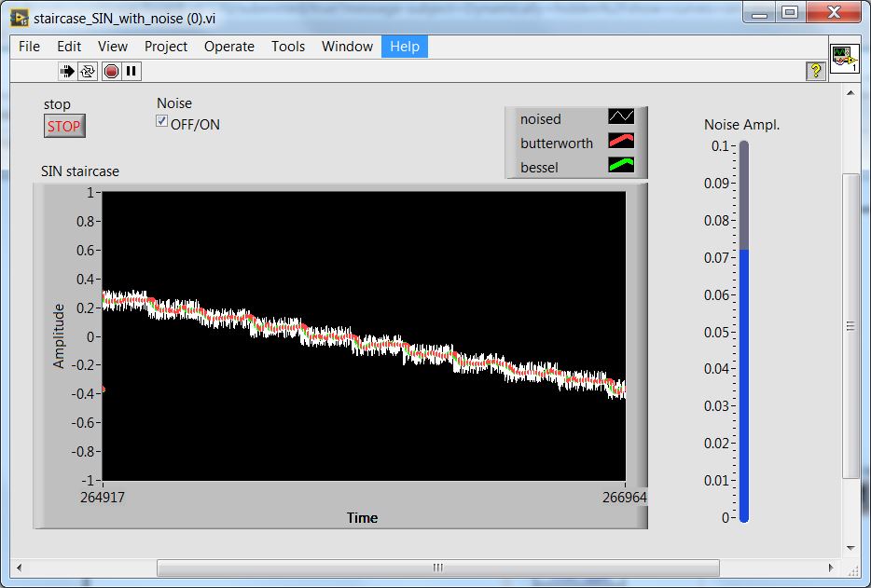Open the context help question mark icon
The height and width of the screenshot is (588, 871).
coord(815,71)
